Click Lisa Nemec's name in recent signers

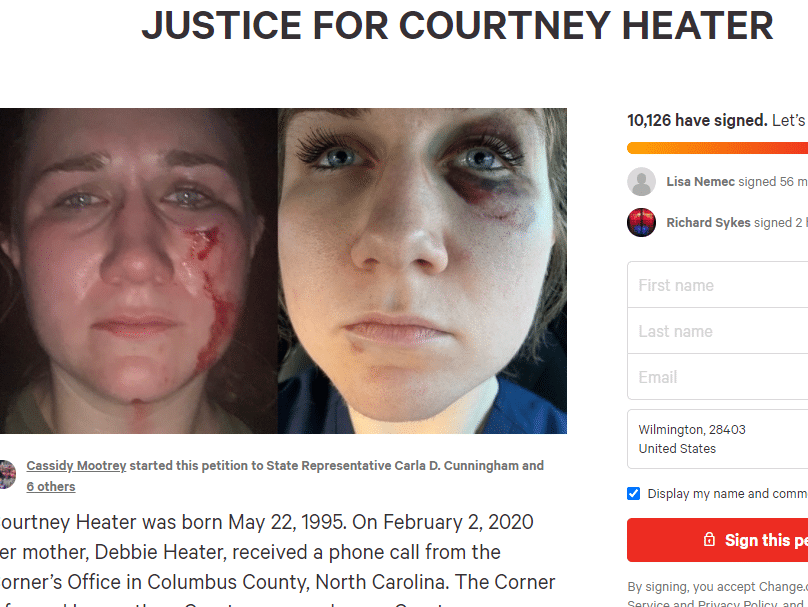[700, 181]
